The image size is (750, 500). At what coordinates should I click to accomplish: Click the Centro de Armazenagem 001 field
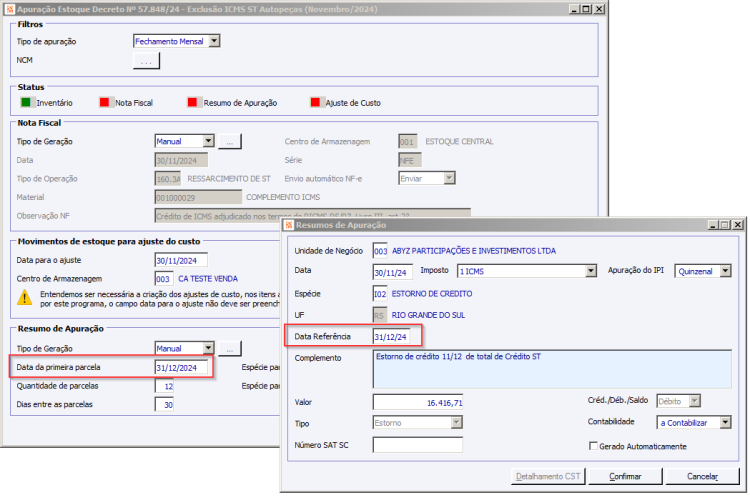(408, 142)
